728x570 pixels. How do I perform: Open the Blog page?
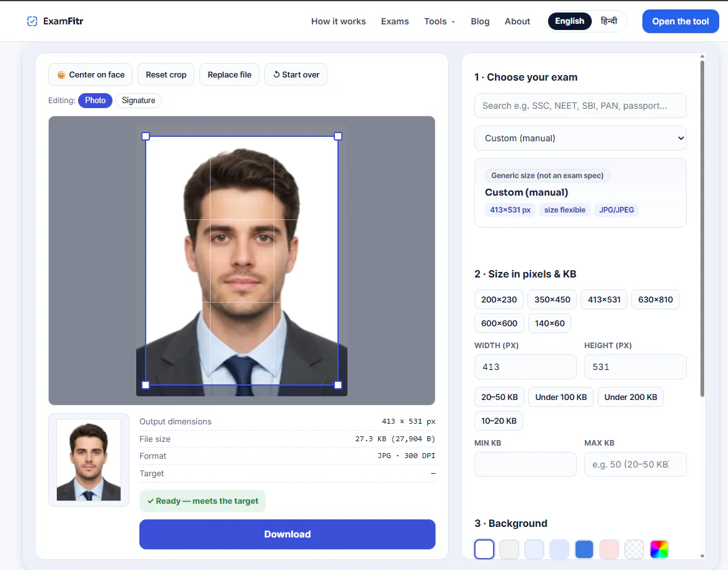(480, 21)
